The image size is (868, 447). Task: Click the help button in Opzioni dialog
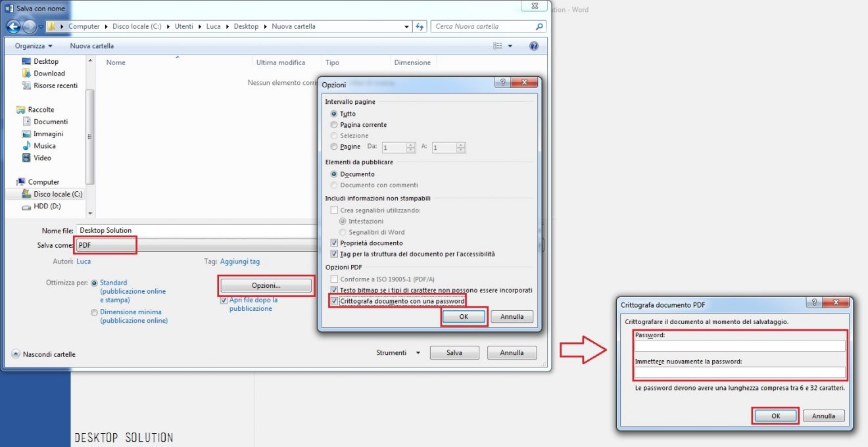coord(502,83)
